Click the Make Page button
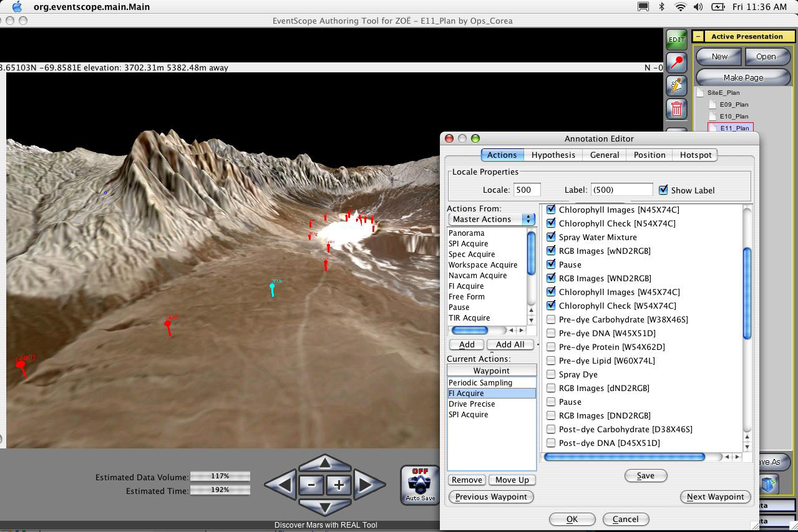The height and width of the screenshot is (532, 798). coord(743,77)
